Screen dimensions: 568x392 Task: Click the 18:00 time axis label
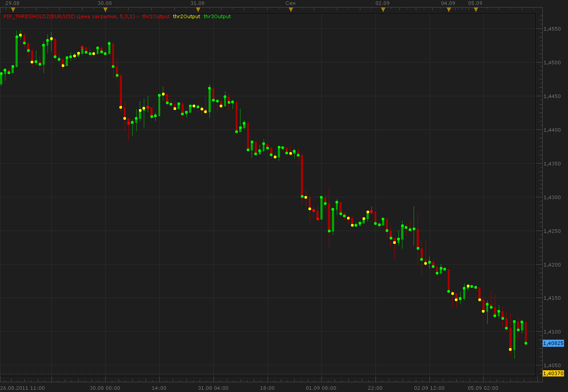pos(267,388)
